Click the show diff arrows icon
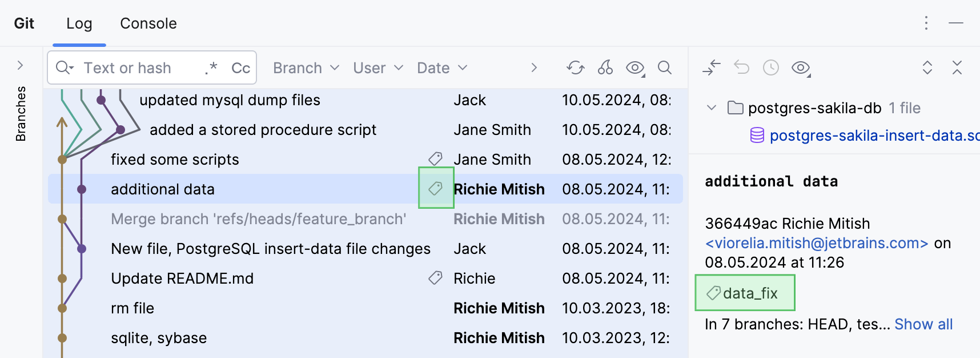980x358 pixels. click(712, 68)
